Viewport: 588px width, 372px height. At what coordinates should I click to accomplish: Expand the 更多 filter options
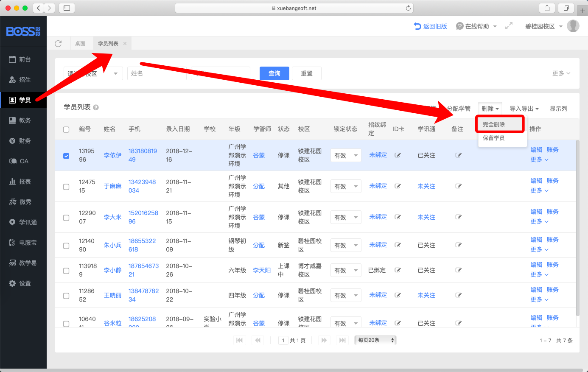[561, 73]
